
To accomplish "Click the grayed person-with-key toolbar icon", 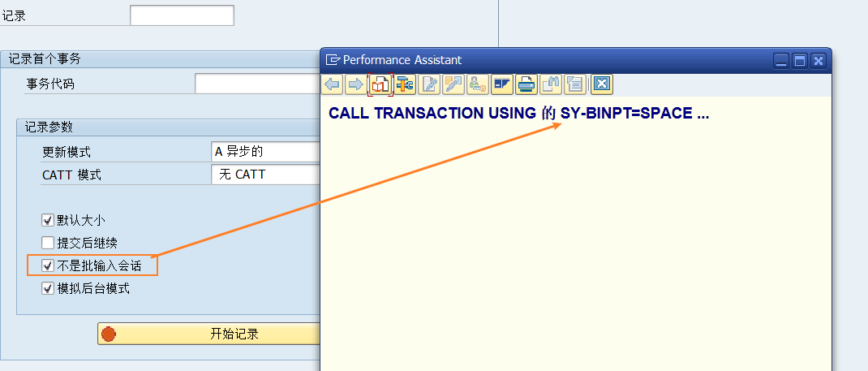I will [x=477, y=84].
